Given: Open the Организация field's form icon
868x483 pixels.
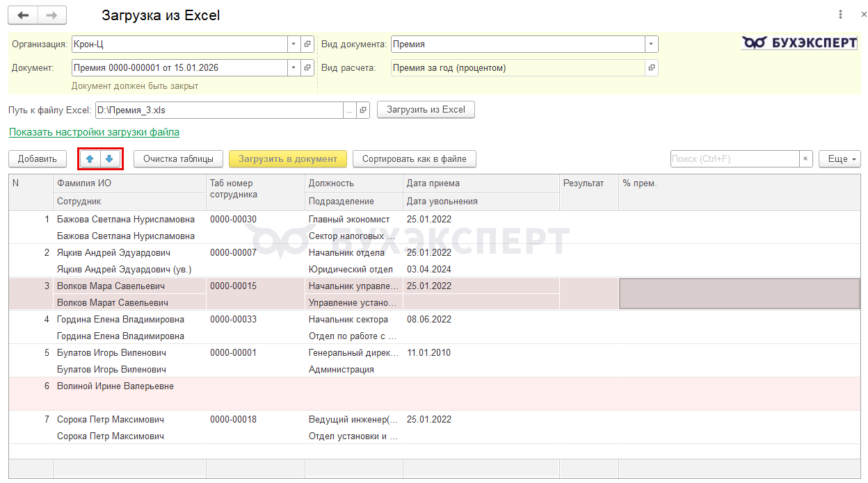Looking at the screenshot, I should [307, 44].
